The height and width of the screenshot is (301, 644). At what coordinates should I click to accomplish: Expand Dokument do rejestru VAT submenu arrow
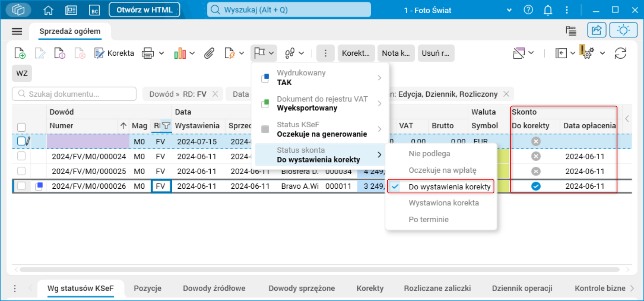[379, 104]
